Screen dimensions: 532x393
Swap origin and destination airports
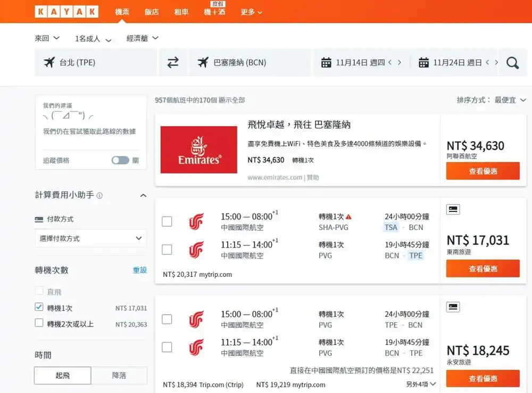173,62
